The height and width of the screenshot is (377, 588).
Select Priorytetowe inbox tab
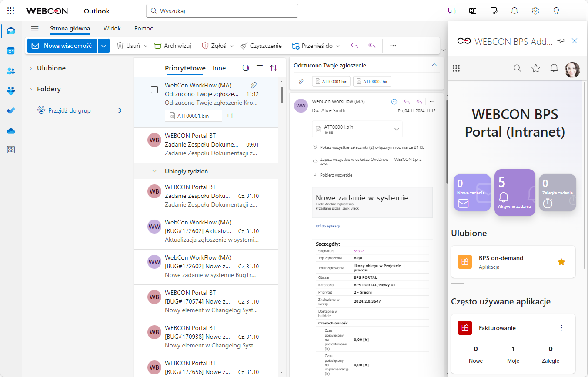click(185, 68)
